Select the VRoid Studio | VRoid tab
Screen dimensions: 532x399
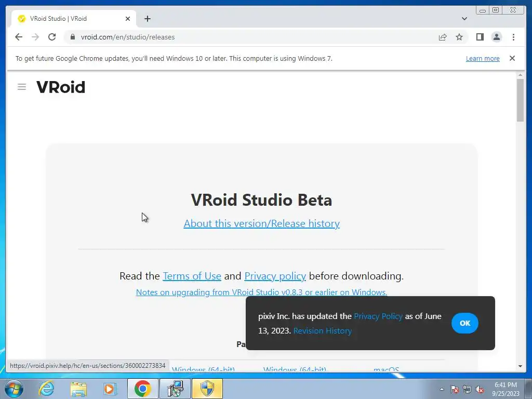(x=74, y=19)
